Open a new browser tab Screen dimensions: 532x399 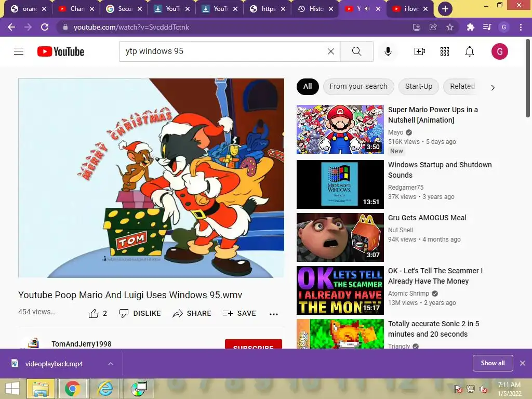(445, 9)
